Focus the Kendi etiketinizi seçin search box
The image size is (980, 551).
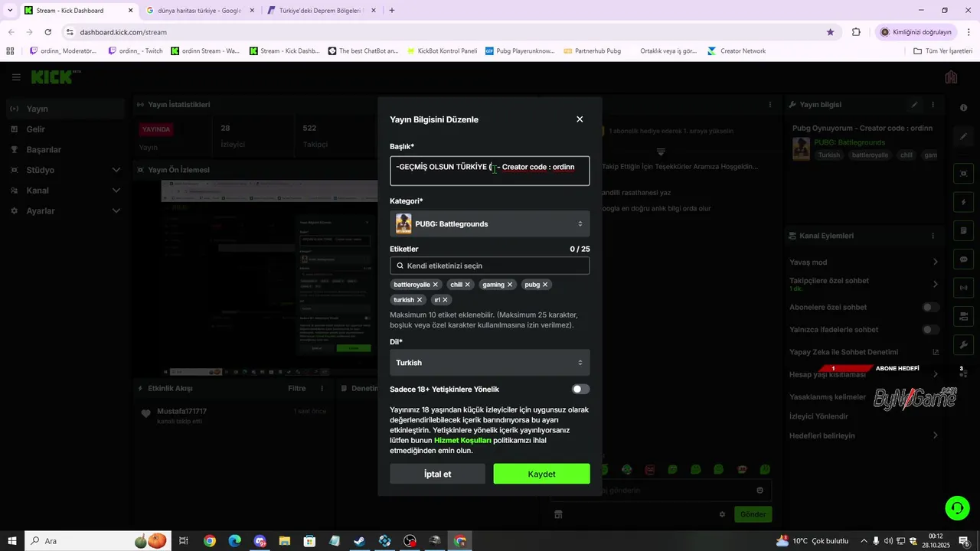490,266
